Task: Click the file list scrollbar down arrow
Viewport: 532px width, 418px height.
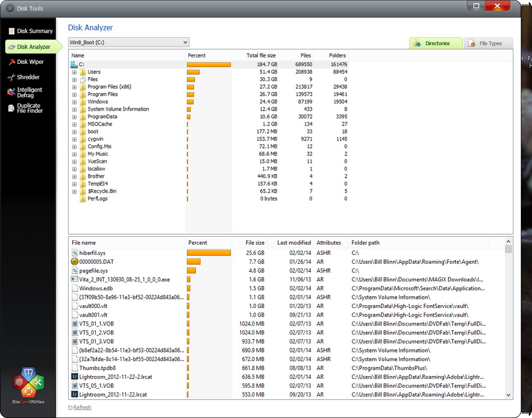Action: coord(508,395)
